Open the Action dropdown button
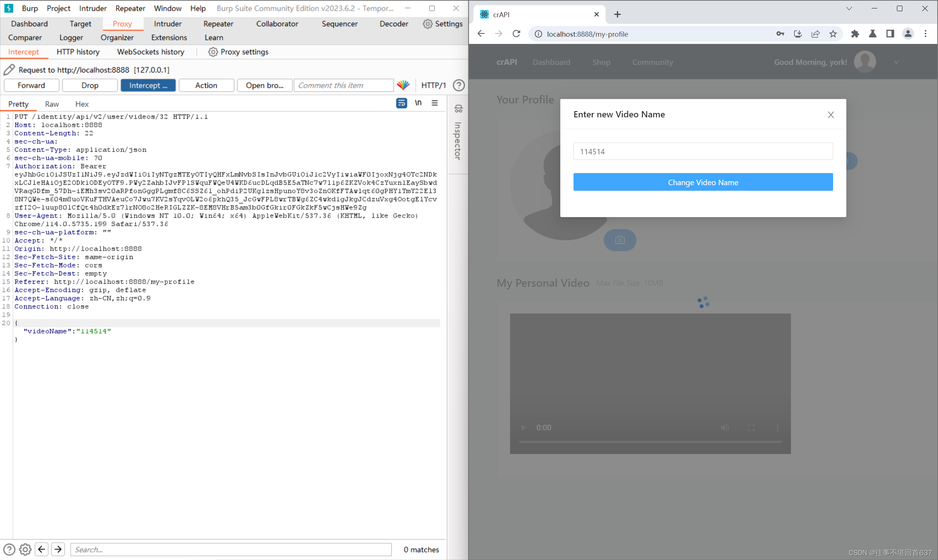This screenshot has height=560, width=938. pos(206,85)
